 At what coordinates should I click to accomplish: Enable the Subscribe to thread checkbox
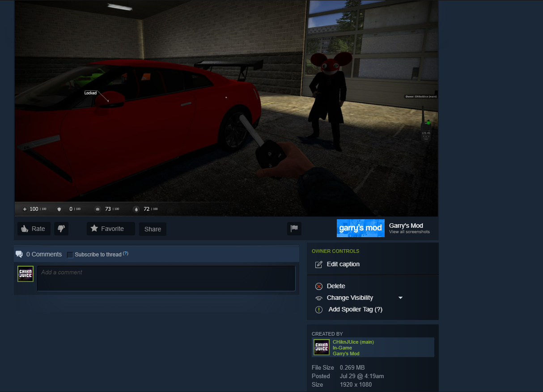click(70, 255)
